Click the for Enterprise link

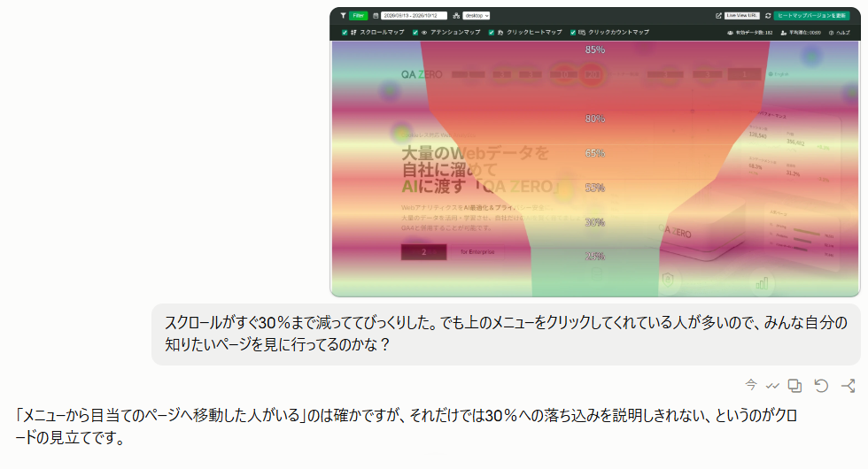[477, 252]
